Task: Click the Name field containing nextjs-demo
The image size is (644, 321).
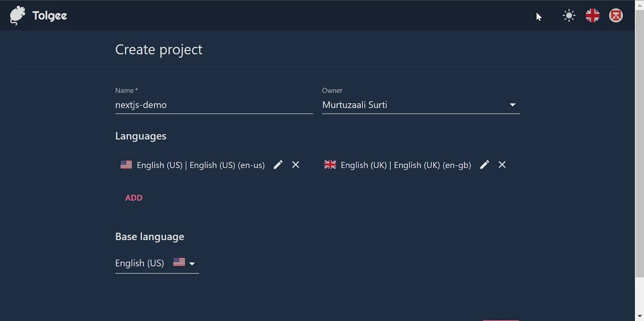Action: (213, 105)
